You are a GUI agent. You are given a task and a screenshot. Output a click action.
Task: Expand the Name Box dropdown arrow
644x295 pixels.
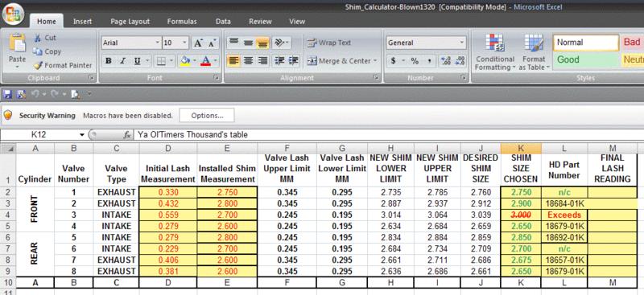(x=82, y=134)
